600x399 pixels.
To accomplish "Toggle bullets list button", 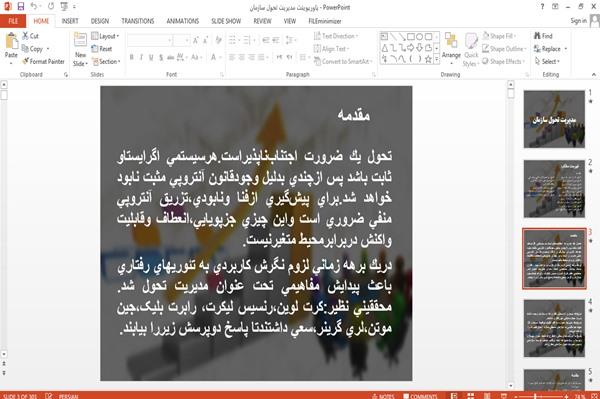I will coord(233,40).
